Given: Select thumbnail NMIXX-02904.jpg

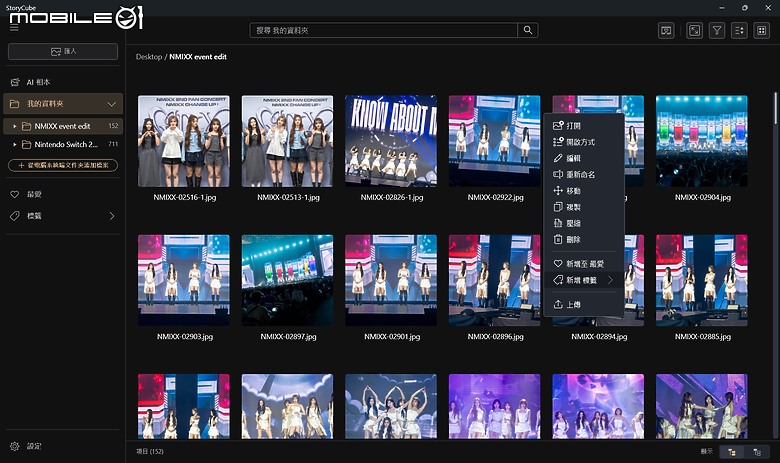Looking at the screenshot, I should pyautogui.click(x=702, y=141).
